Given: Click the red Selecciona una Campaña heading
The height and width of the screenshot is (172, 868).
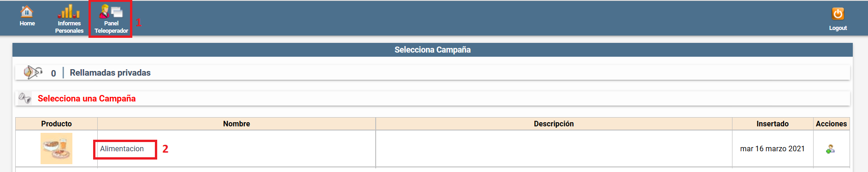Looking at the screenshot, I should coord(87,98).
